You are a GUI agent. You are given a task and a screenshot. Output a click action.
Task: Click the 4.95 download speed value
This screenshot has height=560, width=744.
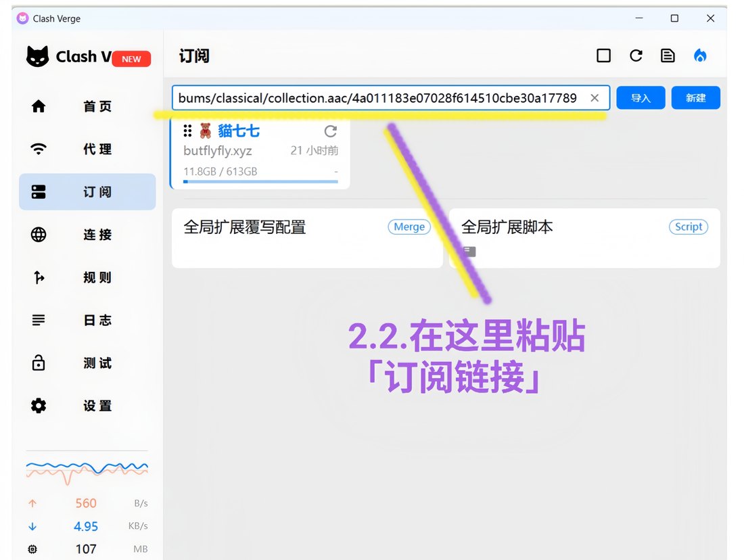point(86,526)
